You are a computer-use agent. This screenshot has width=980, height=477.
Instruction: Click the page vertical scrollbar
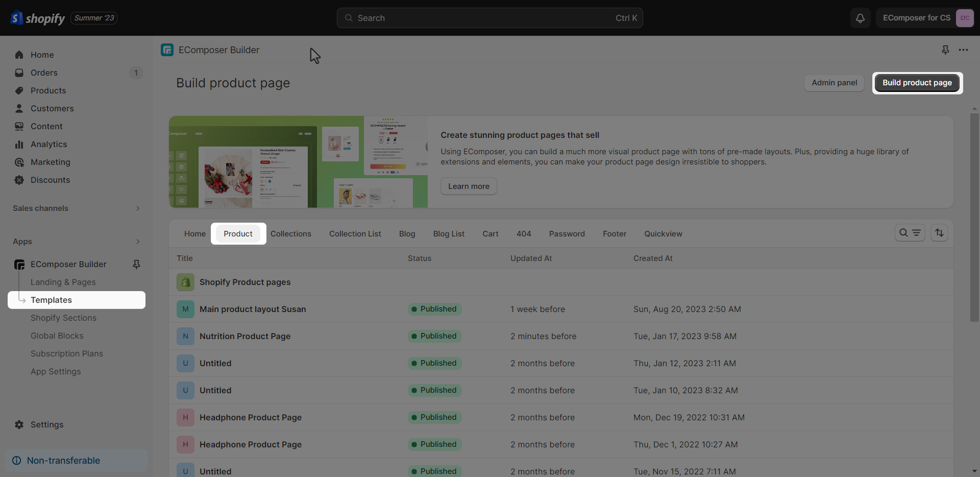[x=974, y=218]
